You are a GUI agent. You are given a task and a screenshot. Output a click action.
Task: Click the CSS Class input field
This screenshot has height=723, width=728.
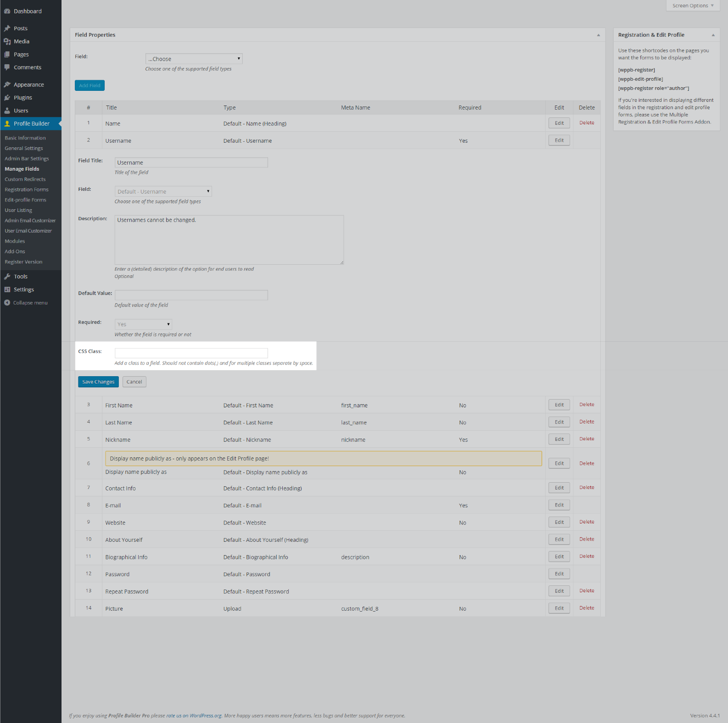click(191, 353)
